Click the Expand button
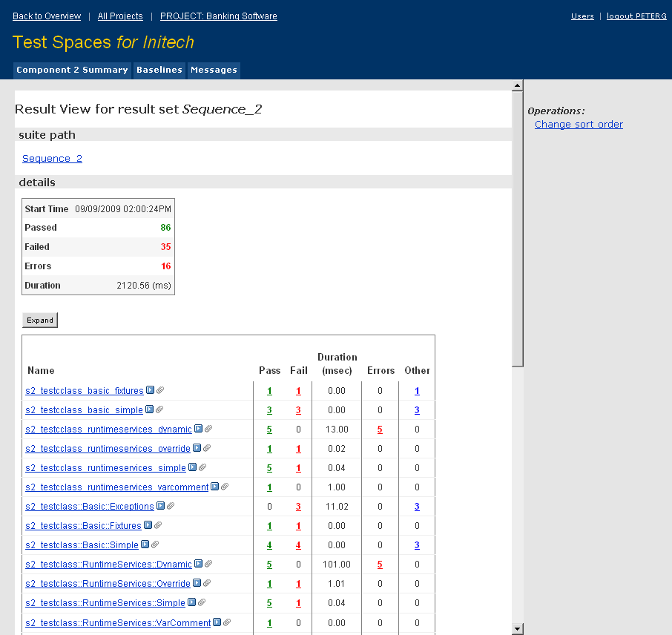Image resolution: width=672 pixels, height=635 pixels. (x=40, y=320)
